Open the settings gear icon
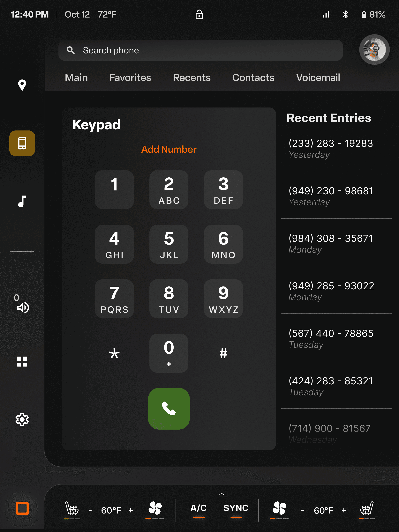The image size is (399, 532). [x=22, y=419]
